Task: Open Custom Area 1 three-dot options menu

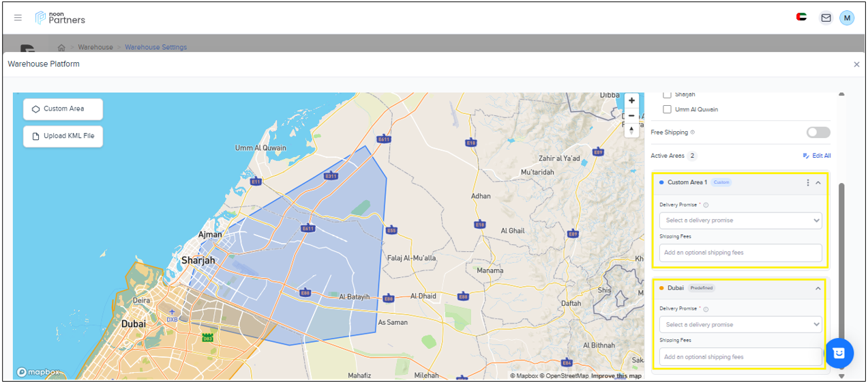Action: click(x=808, y=182)
